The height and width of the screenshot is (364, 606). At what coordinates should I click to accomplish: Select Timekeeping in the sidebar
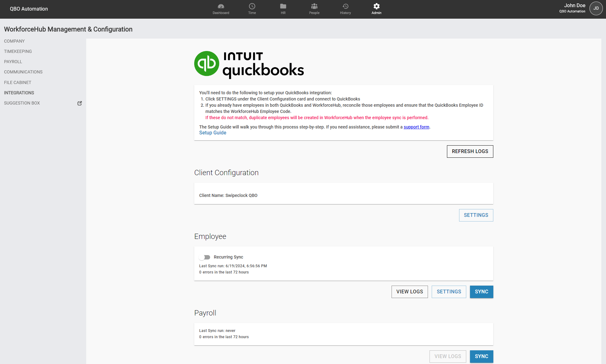coord(18,51)
